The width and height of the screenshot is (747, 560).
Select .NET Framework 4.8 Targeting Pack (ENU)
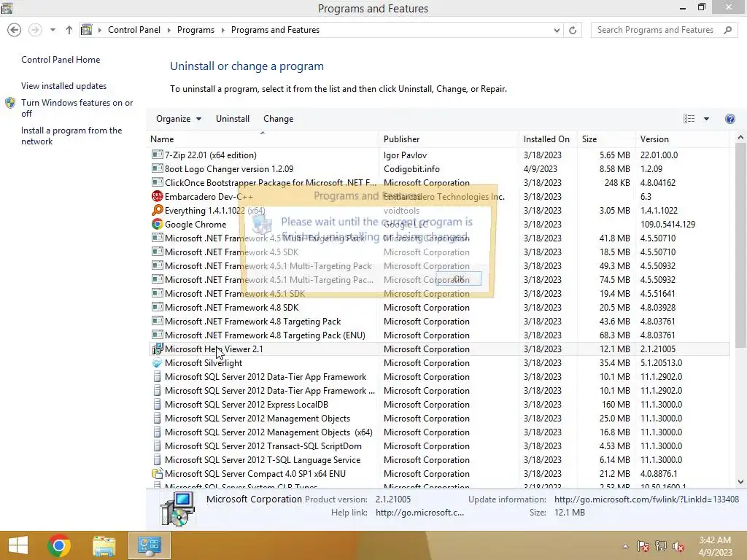tap(438, 335)
